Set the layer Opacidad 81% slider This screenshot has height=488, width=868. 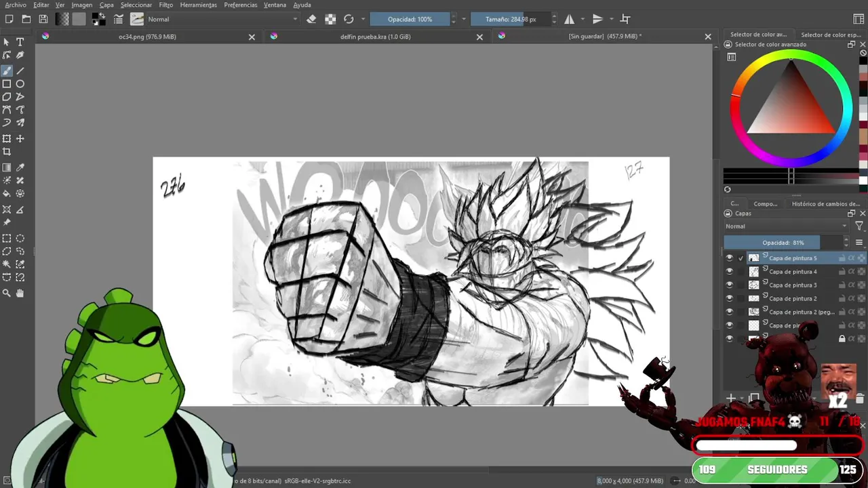click(783, 243)
